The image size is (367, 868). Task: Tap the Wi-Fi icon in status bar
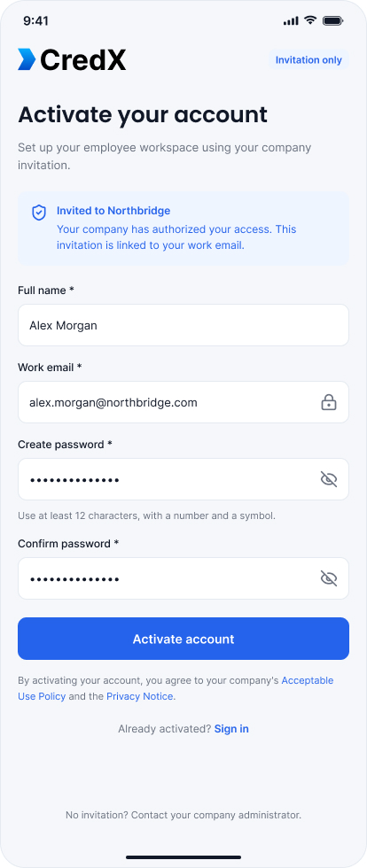click(310, 20)
